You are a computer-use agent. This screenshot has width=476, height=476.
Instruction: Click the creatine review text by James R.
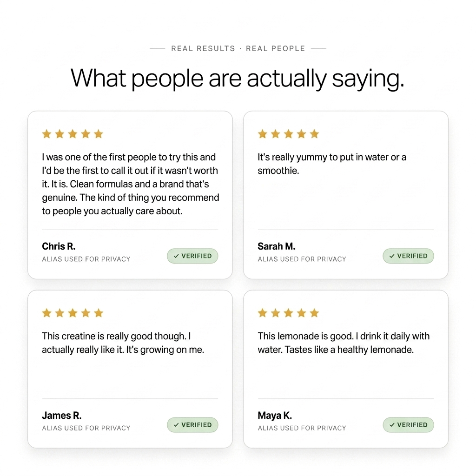[x=123, y=343]
